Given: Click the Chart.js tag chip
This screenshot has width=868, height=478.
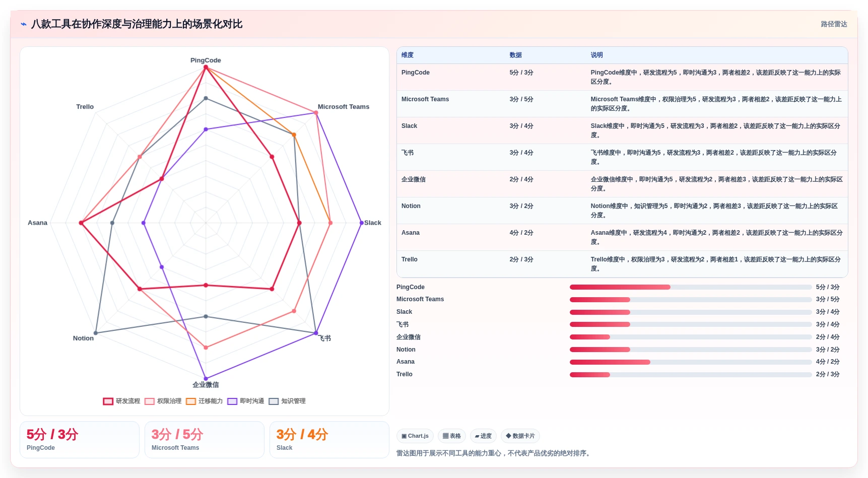Looking at the screenshot, I should coord(415,436).
